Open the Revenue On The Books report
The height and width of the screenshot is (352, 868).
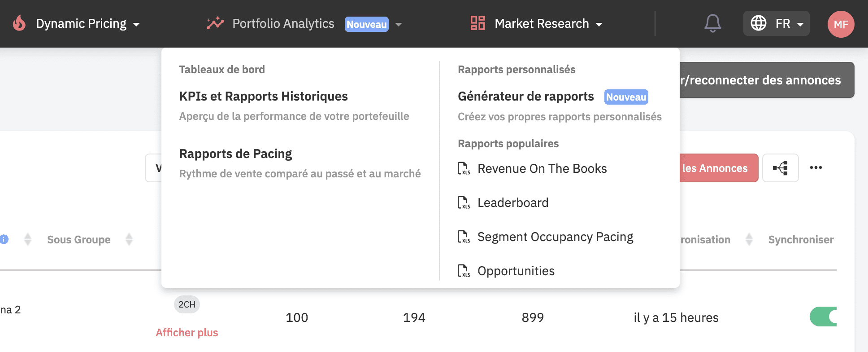(x=542, y=169)
